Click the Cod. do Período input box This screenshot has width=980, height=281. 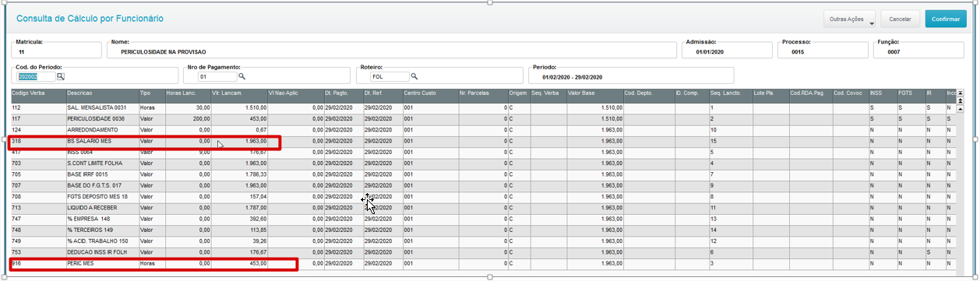pyautogui.click(x=36, y=77)
